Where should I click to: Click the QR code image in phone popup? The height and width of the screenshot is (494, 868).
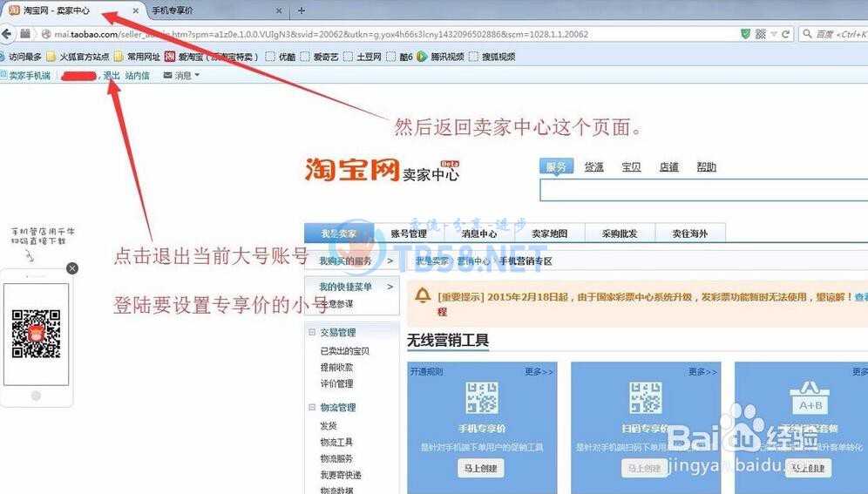tap(36, 334)
